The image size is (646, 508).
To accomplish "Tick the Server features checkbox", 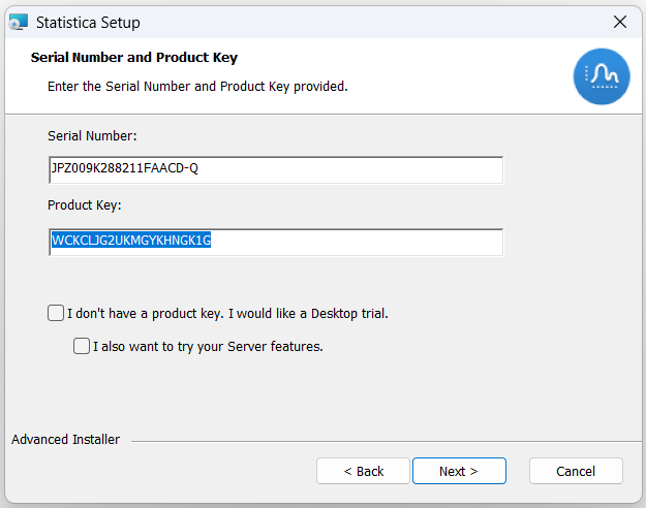I will coord(81,346).
